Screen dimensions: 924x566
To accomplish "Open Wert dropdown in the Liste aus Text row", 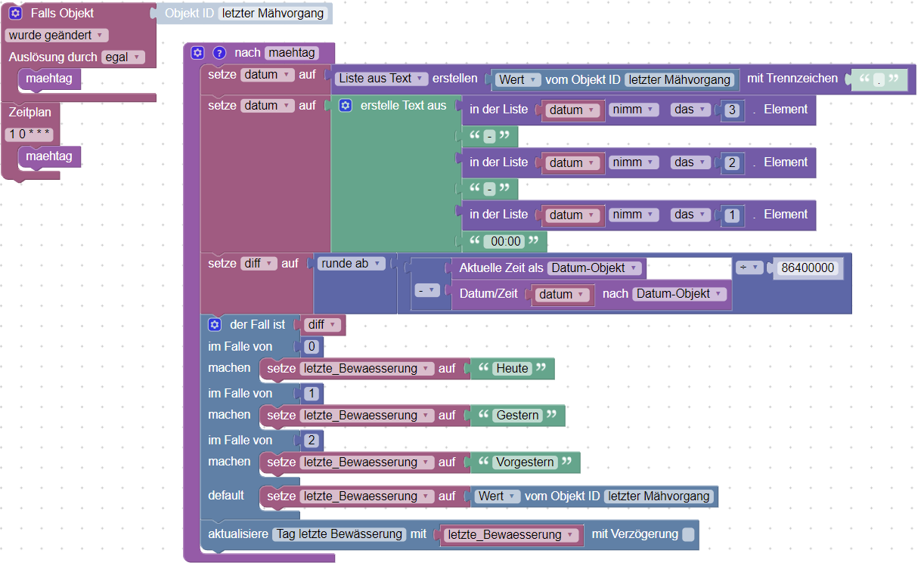I will point(519,80).
